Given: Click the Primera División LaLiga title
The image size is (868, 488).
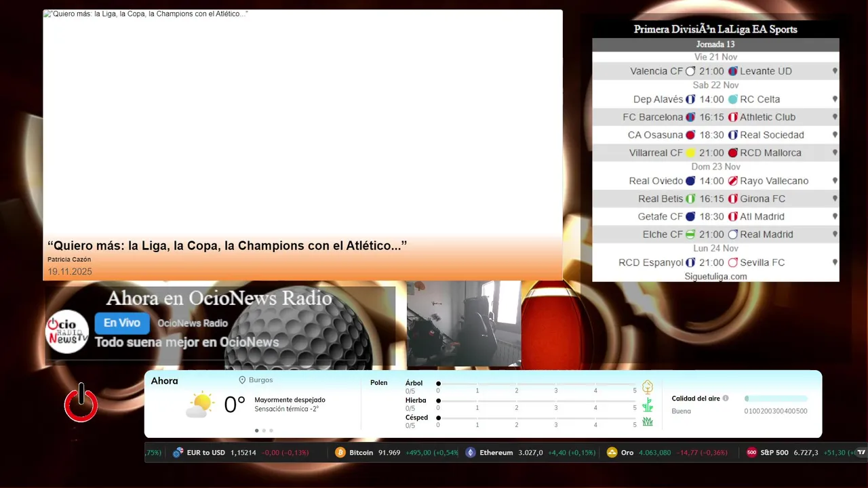Looking at the screenshot, I should click(715, 29).
